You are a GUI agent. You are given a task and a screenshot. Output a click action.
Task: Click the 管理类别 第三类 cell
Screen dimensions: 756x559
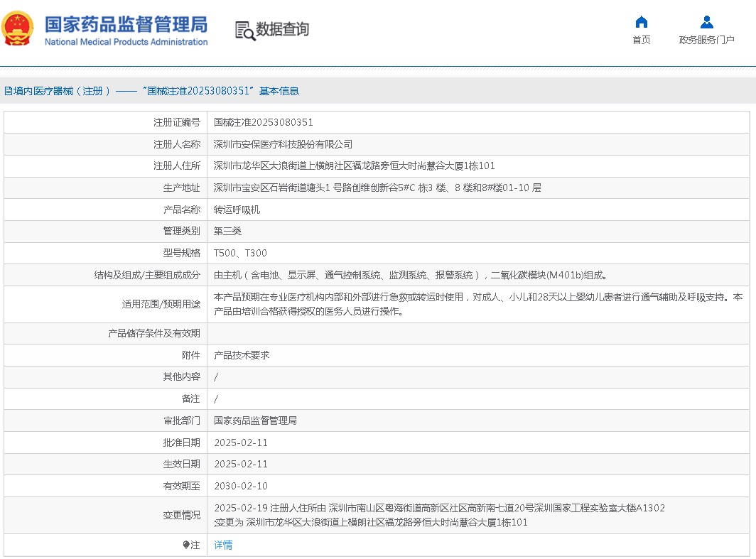click(x=226, y=231)
